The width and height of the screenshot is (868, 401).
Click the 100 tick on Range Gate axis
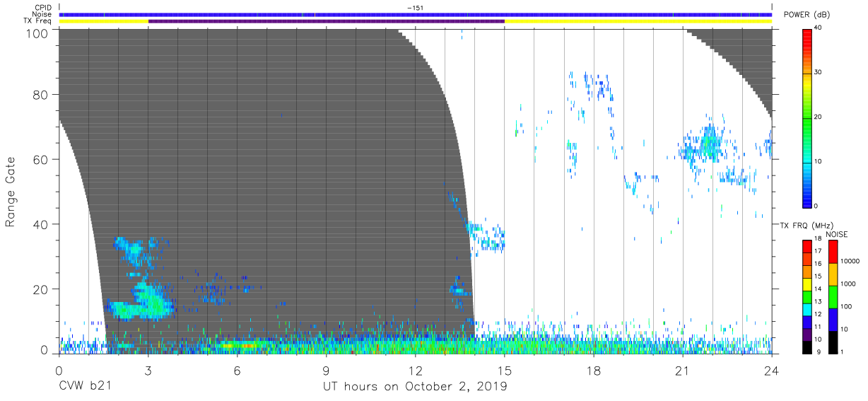[37, 33]
